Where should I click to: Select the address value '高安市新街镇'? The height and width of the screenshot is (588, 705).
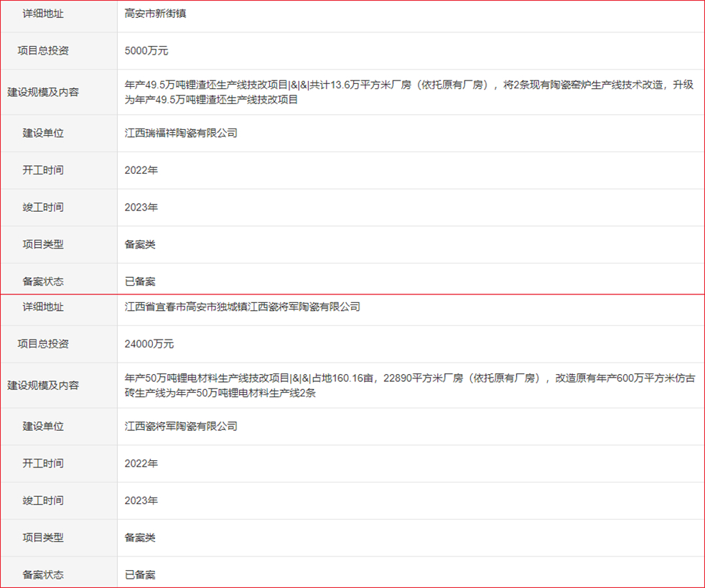155,14
